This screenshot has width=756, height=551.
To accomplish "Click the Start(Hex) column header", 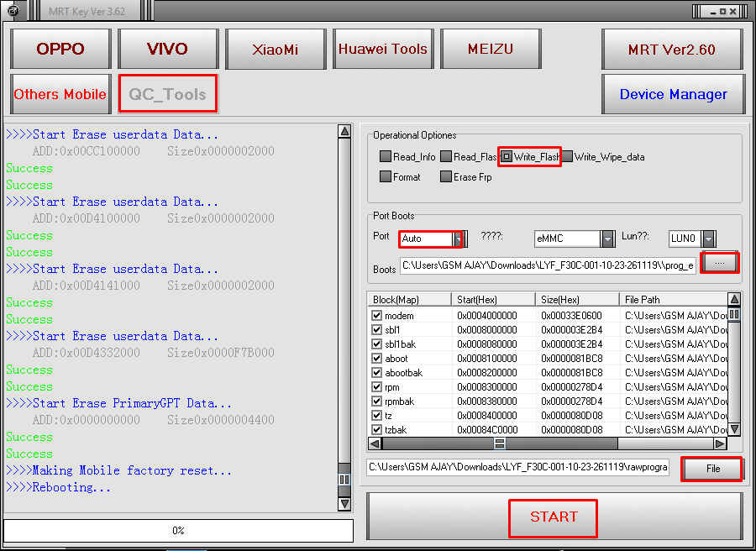I will 493,299.
